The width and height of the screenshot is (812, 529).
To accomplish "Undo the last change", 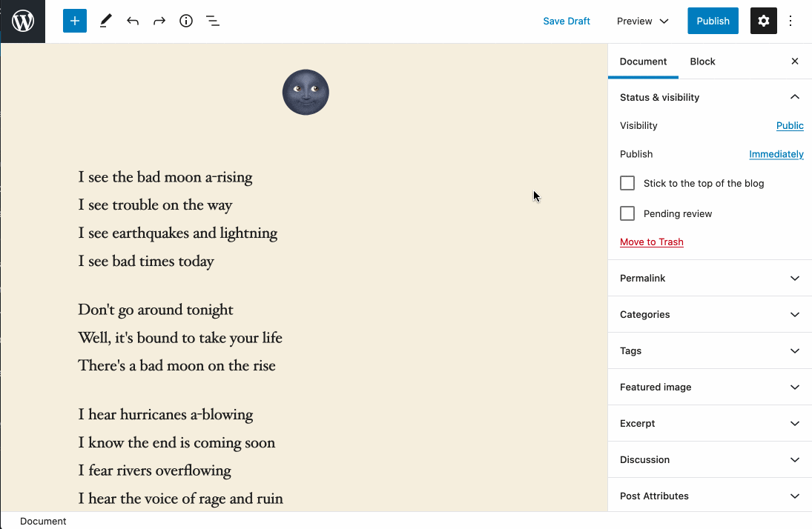I will tap(133, 21).
